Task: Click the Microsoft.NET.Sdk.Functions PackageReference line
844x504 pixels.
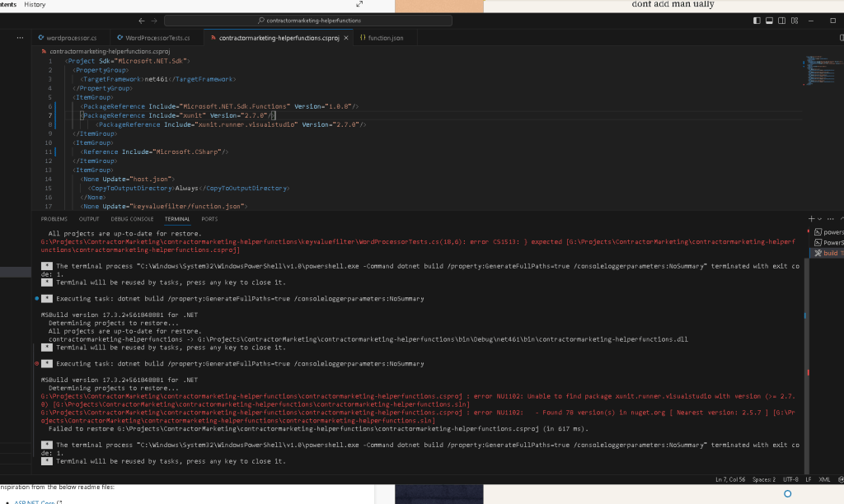Action: tap(219, 106)
